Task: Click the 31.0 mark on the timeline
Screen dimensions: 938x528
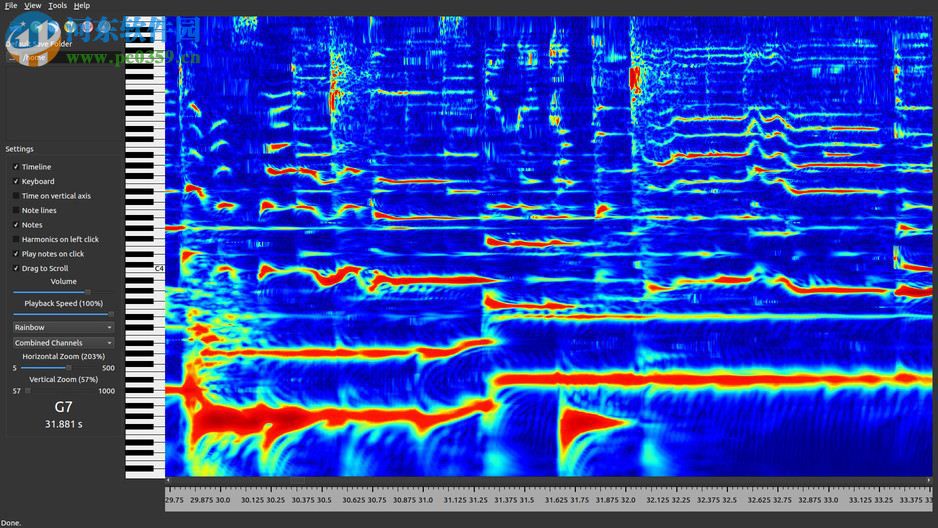Action: [425, 500]
